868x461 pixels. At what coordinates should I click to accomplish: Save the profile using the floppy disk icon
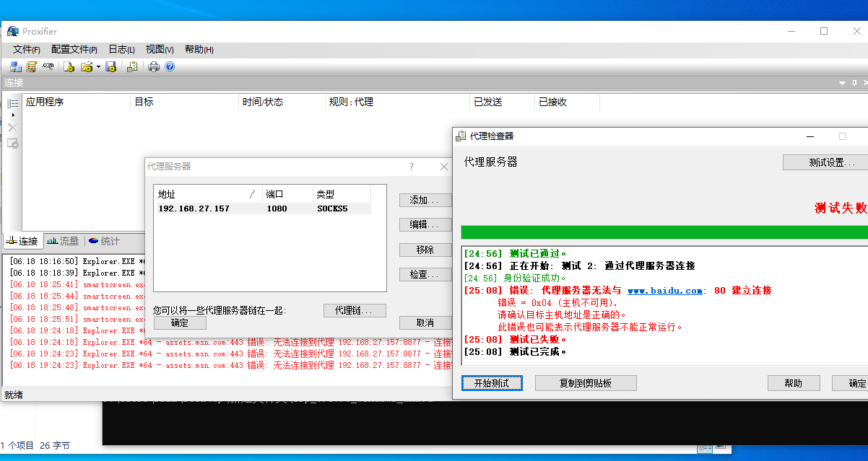pos(110,66)
